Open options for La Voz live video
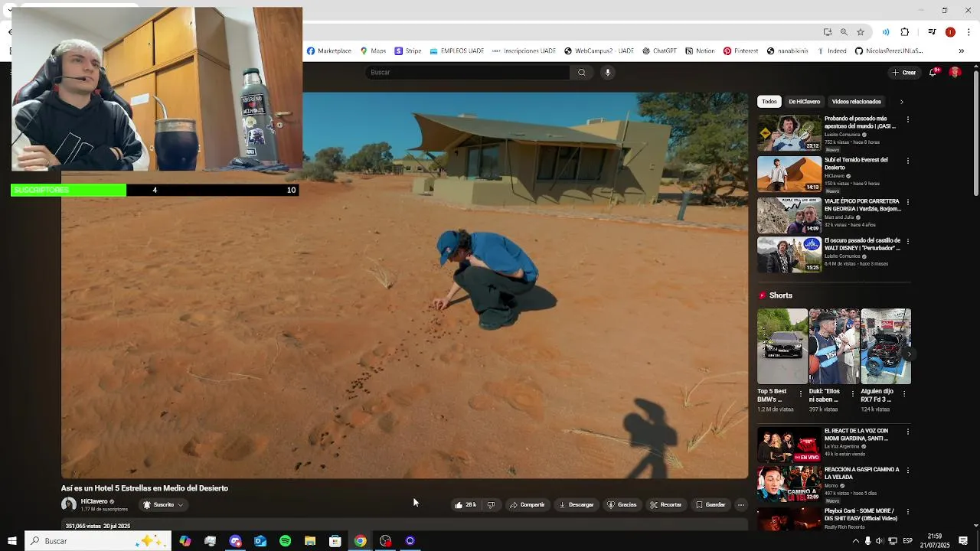Screen dimensions: 980x551 click(x=908, y=432)
